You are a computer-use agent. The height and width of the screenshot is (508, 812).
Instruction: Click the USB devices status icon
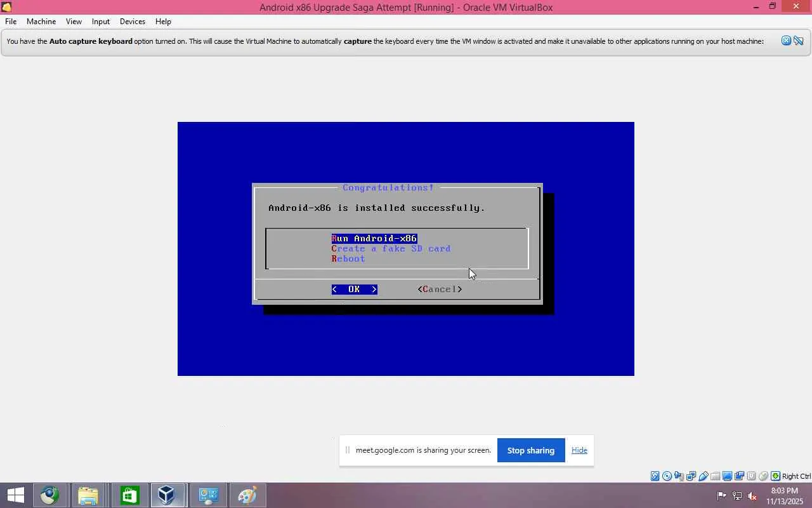704,476
